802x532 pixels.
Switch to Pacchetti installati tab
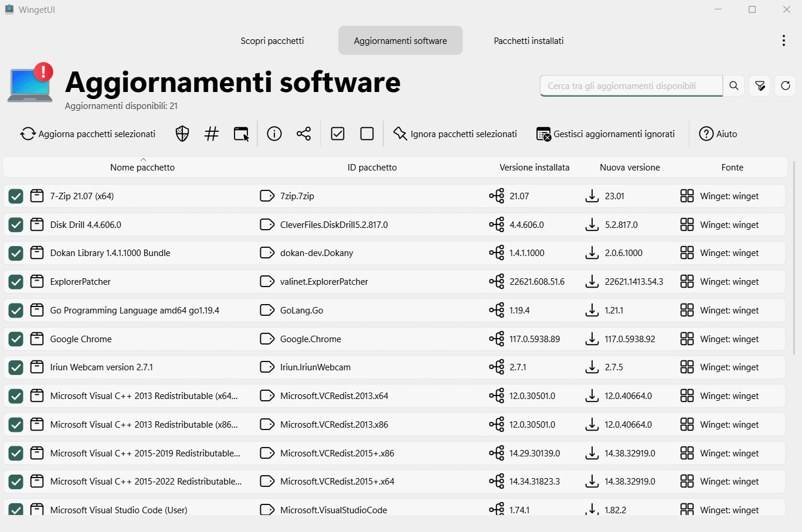pyautogui.click(x=529, y=40)
